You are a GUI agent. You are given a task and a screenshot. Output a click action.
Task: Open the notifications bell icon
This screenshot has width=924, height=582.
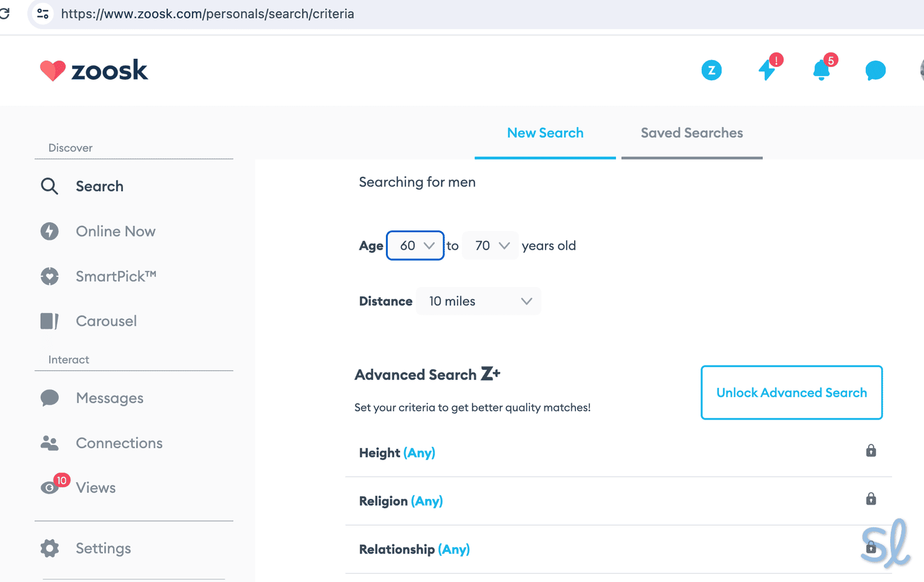pos(821,70)
